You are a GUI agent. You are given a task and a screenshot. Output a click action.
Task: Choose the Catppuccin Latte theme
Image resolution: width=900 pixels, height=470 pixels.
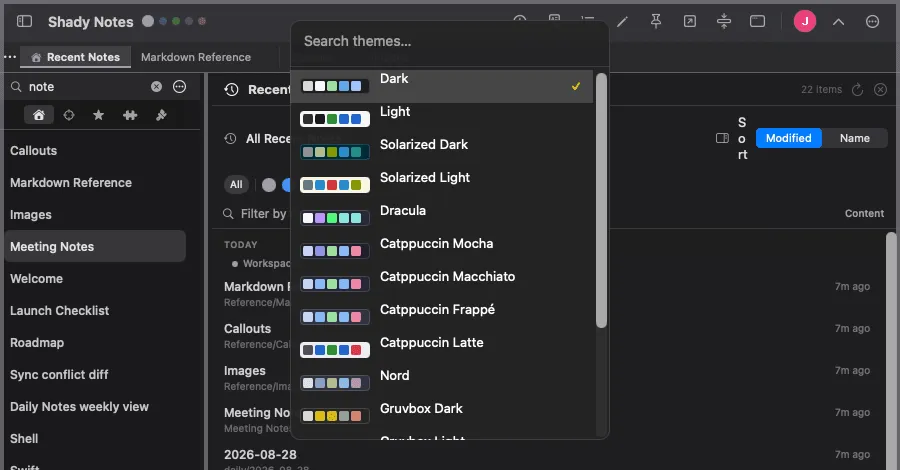[442, 351]
